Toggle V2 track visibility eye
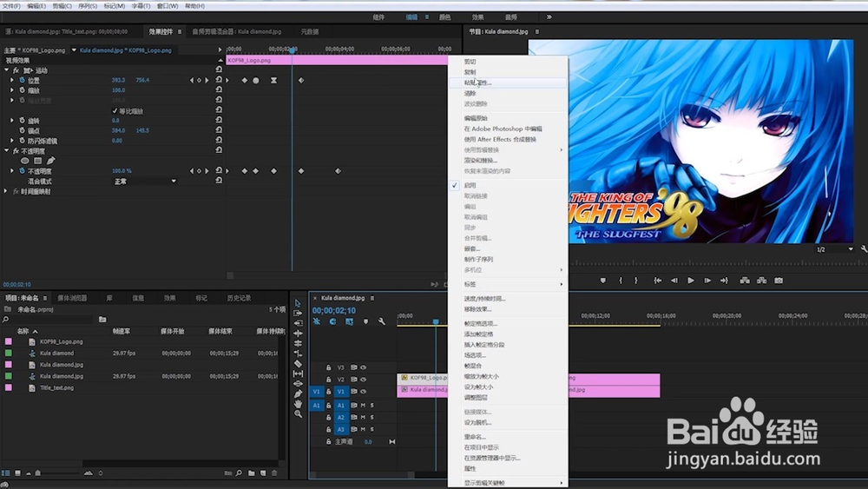Viewport: 868px width, 489px height. point(364,380)
